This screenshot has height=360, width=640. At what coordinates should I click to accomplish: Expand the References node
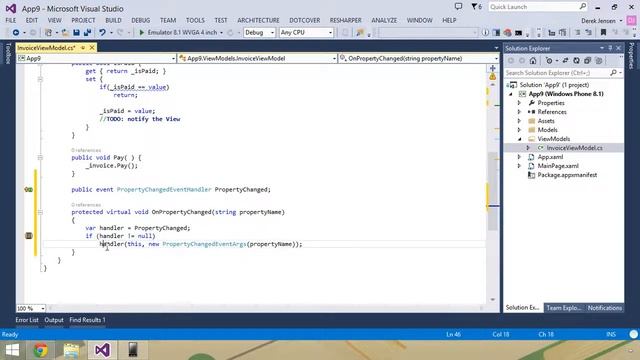[519, 112]
